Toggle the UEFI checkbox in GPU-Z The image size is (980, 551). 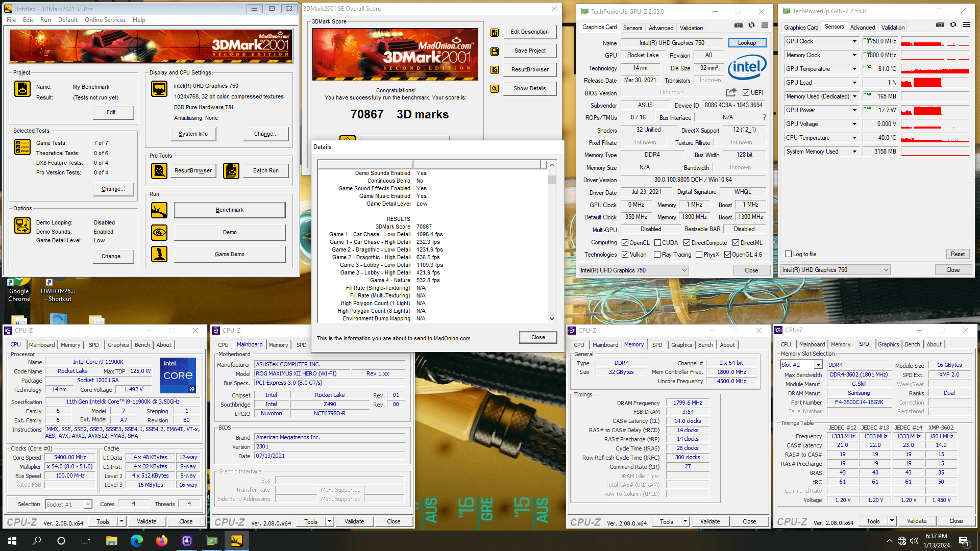pos(746,93)
